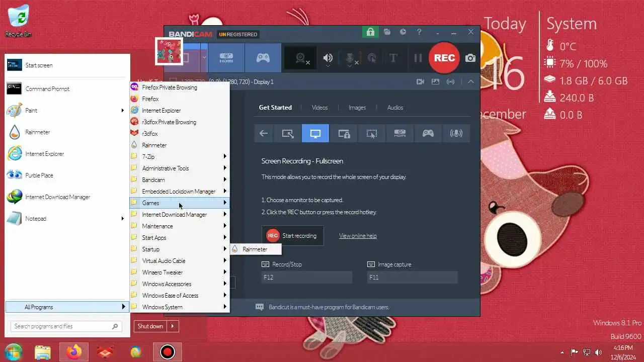The height and width of the screenshot is (362, 644).
Task: Select HDMI device recording mode in top toolbar
Action: [x=226, y=58]
